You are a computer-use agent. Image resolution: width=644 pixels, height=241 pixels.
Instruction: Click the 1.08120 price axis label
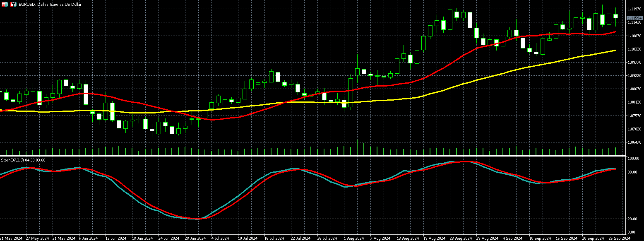(634, 102)
